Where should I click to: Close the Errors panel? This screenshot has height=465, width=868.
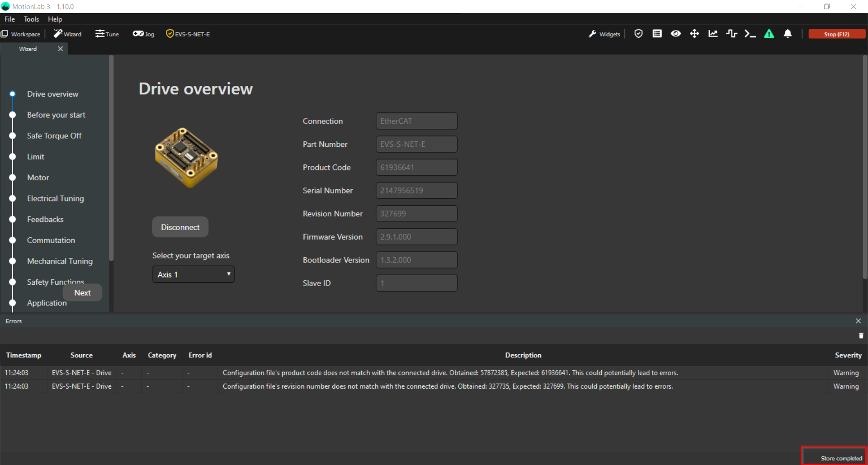[x=858, y=321]
